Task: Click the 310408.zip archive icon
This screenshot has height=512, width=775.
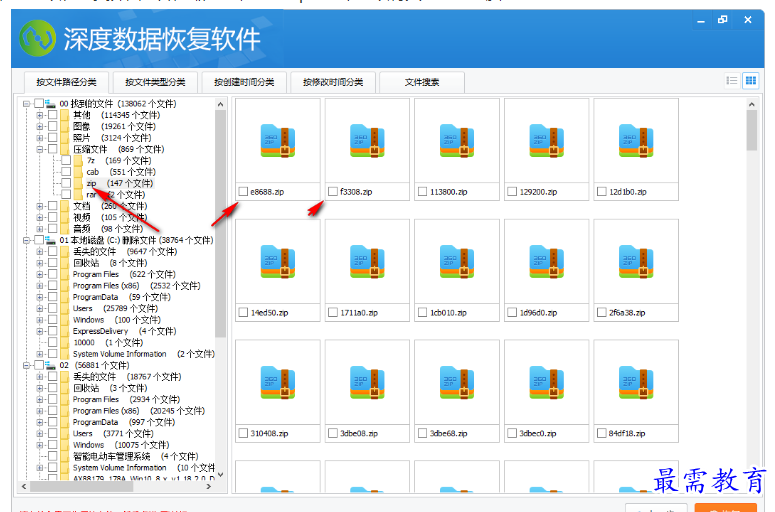Action: pyautogui.click(x=278, y=383)
